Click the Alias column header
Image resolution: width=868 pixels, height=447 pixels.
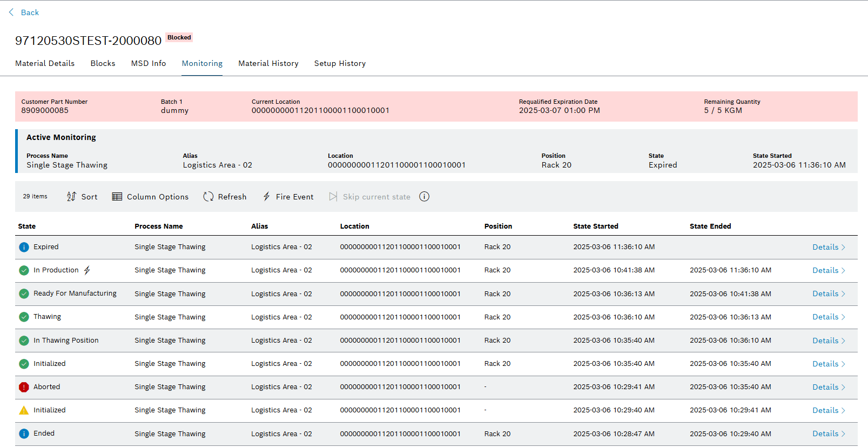click(x=260, y=226)
